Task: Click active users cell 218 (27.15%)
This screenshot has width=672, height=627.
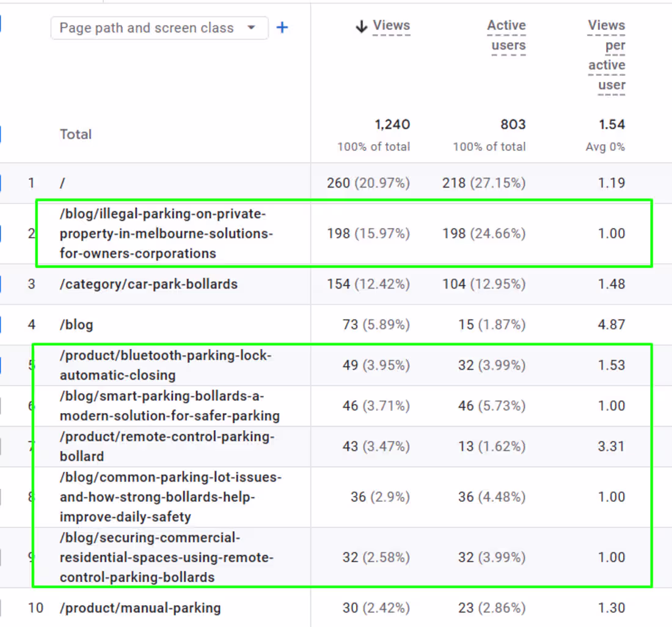Action: point(484,183)
